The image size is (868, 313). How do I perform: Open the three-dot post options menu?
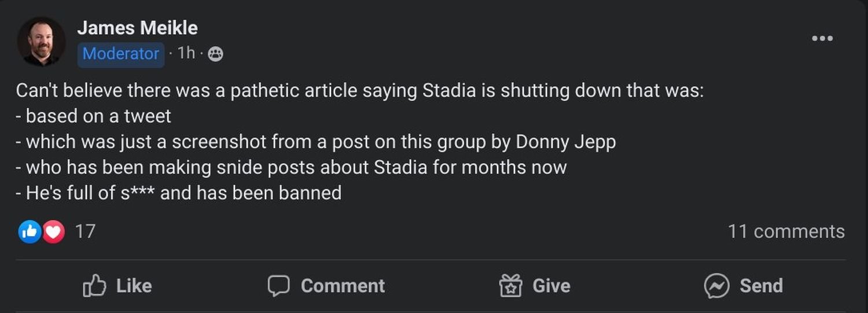pos(822,39)
